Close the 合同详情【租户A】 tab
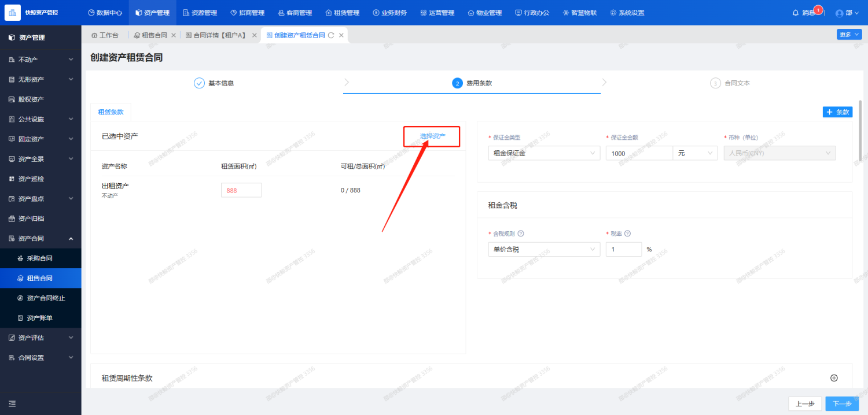Screen dimensions: 868x415 (254, 35)
